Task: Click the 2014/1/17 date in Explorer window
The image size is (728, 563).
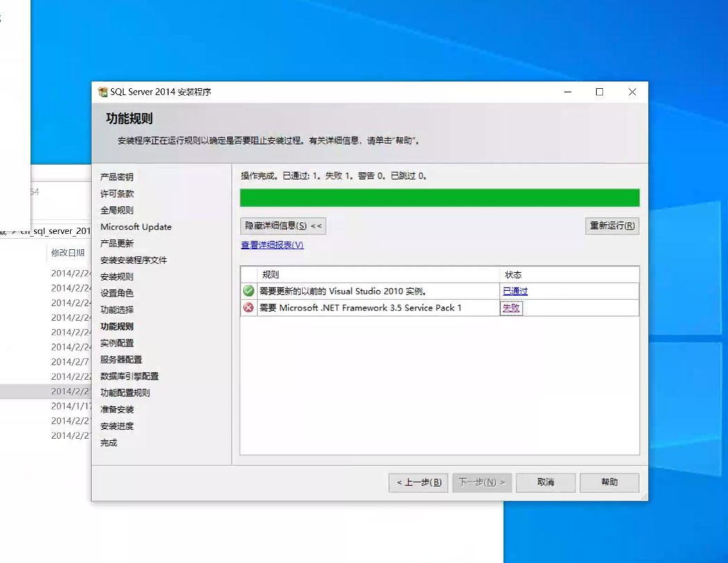Action: pos(71,406)
